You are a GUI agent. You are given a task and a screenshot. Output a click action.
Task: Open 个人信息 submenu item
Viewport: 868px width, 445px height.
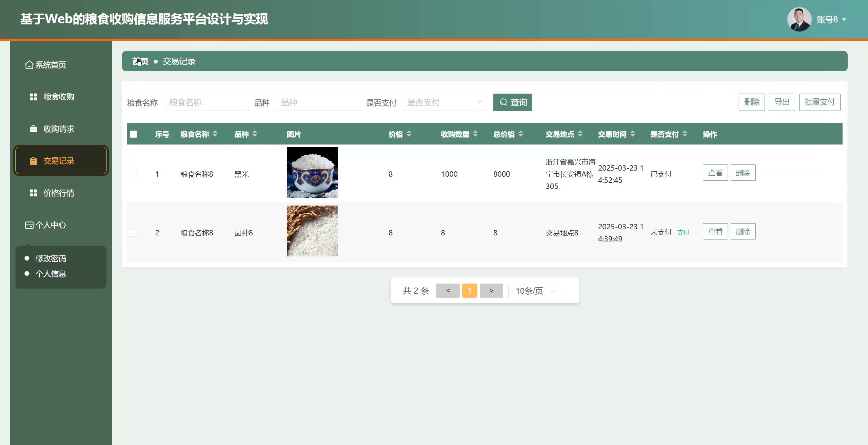click(51, 274)
